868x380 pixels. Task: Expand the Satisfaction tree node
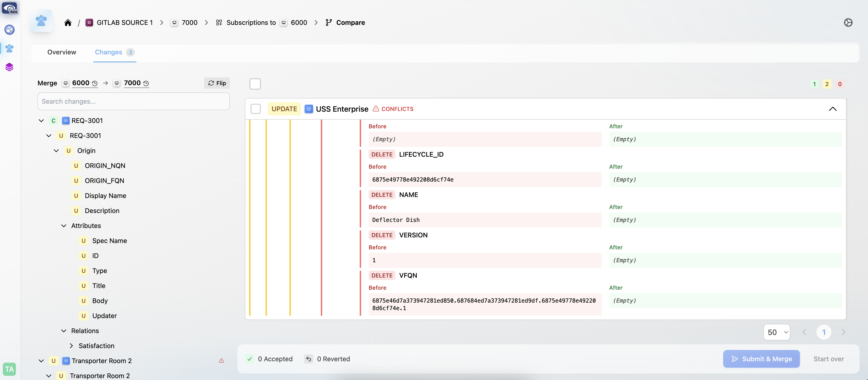pos(71,346)
